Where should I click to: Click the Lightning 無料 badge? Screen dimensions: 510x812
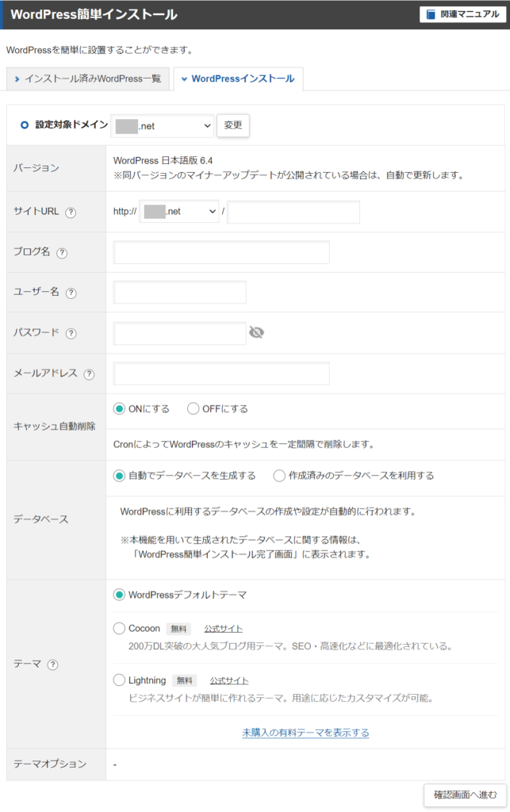tap(184, 680)
